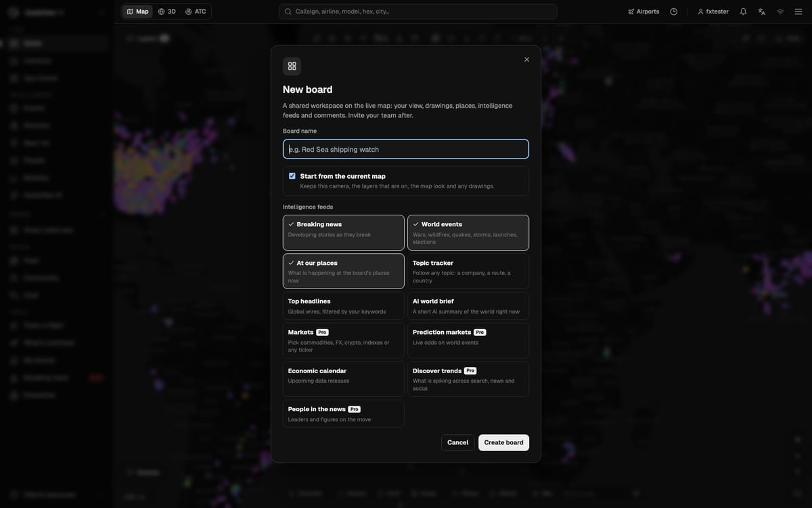The height and width of the screenshot is (508, 812).
Task: Click the Intelligence feeds label
Action: [x=308, y=207]
